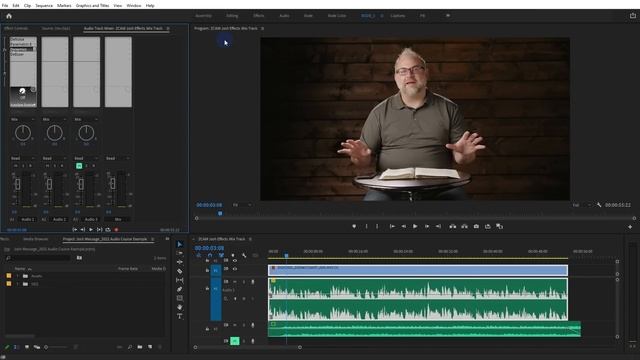Click the Quick Export share icon
The width and height of the screenshot is (640, 360).
pyautogui.click(x=633, y=16)
